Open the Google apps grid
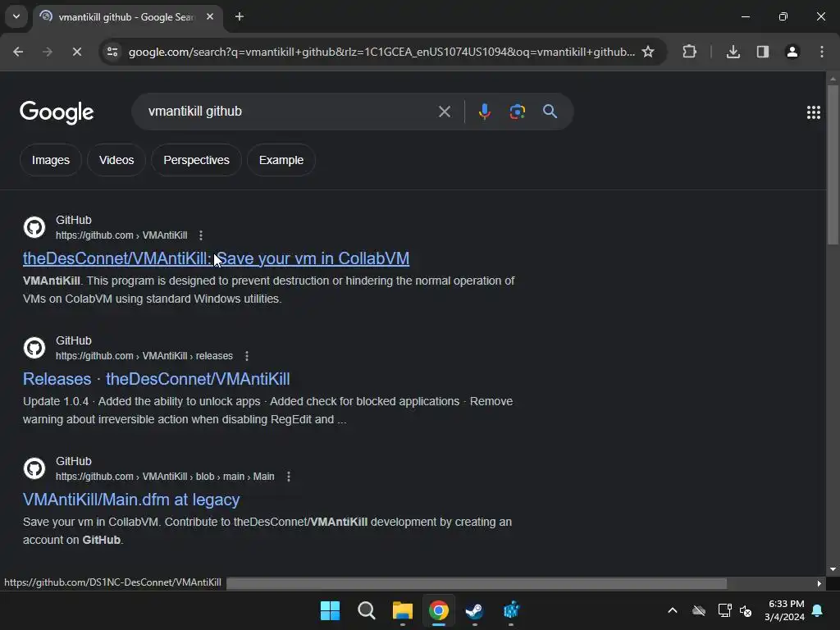The height and width of the screenshot is (630, 840). (x=813, y=112)
